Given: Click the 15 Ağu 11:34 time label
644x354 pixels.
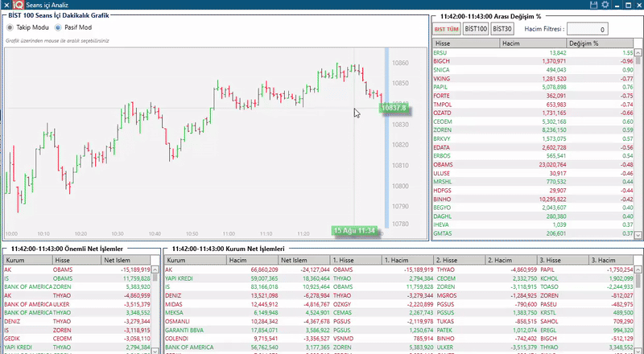Looking at the screenshot, I should (354, 231).
